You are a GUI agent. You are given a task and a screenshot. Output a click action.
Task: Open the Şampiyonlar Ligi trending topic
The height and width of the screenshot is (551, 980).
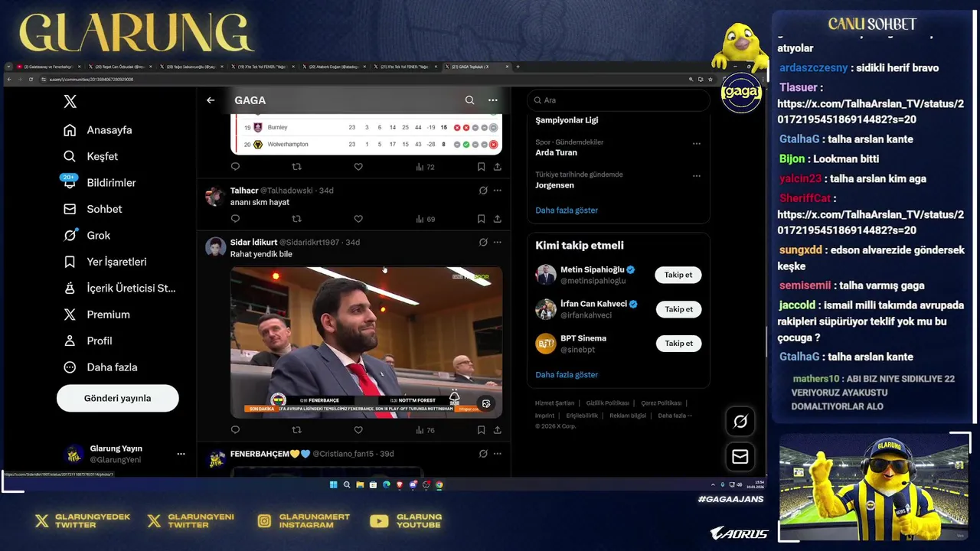tap(567, 120)
